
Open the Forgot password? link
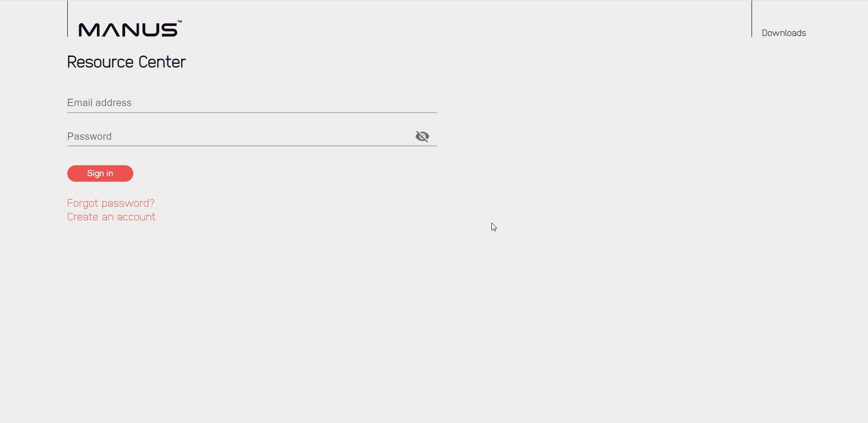[111, 203]
